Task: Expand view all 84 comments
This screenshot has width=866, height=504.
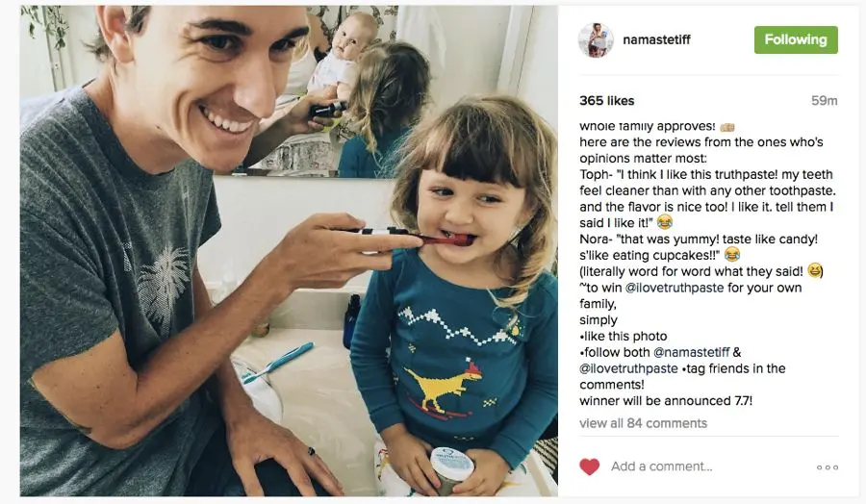Action: click(643, 423)
